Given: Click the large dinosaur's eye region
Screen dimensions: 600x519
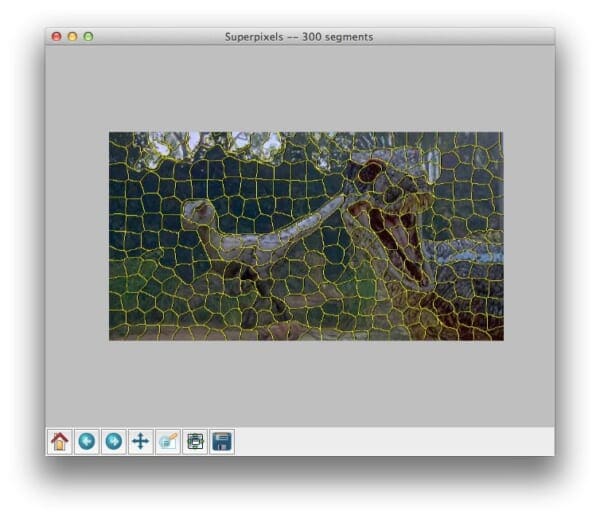Looking at the screenshot, I should click(372, 172).
